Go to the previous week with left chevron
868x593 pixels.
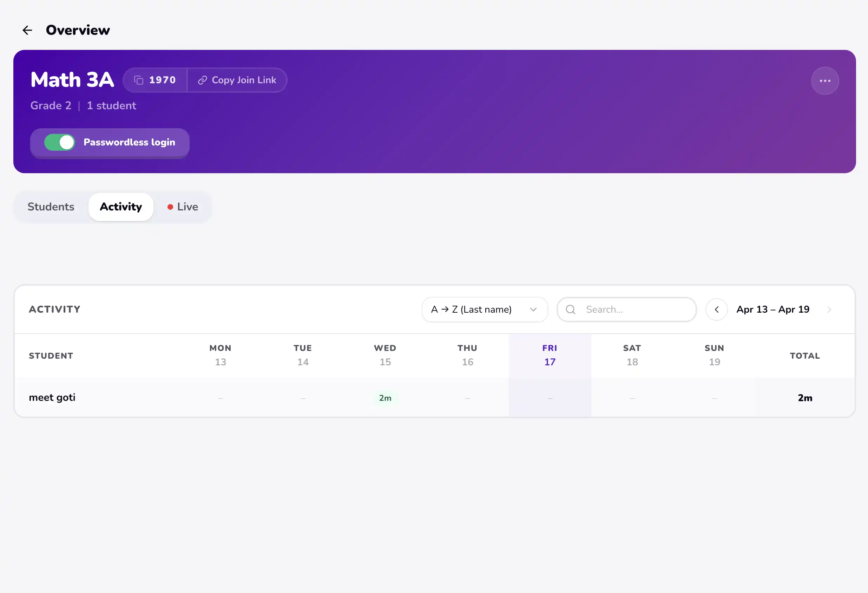pyautogui.click(x=716, y=309)
